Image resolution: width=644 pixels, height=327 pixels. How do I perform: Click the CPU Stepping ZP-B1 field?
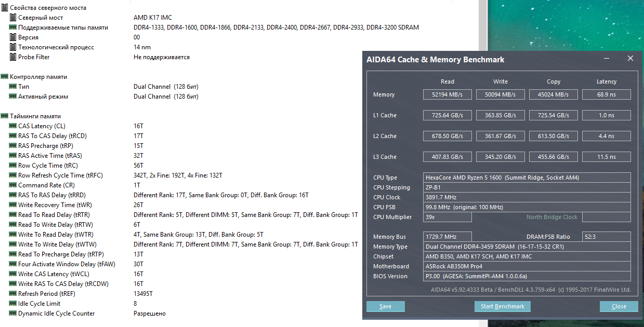click(527, 187)
